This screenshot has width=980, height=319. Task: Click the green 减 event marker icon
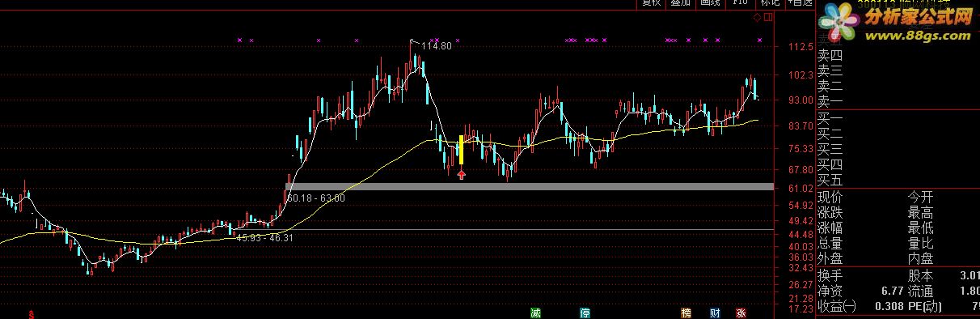click(535, 313)
